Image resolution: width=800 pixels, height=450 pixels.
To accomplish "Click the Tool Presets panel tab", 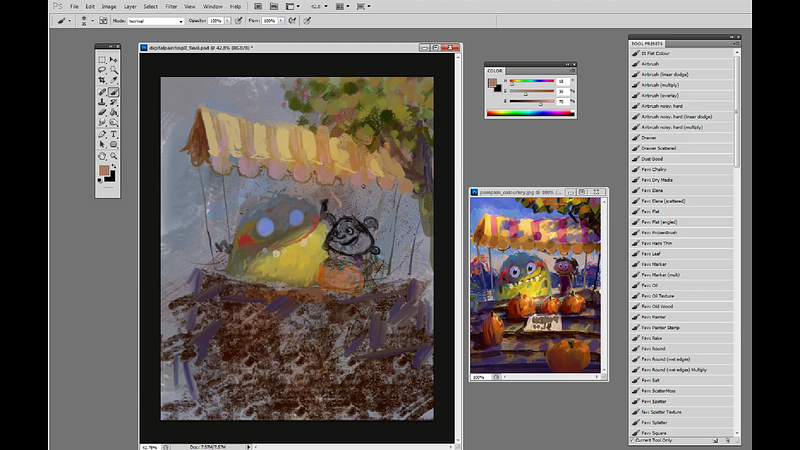I will click(x=646, y=44).
